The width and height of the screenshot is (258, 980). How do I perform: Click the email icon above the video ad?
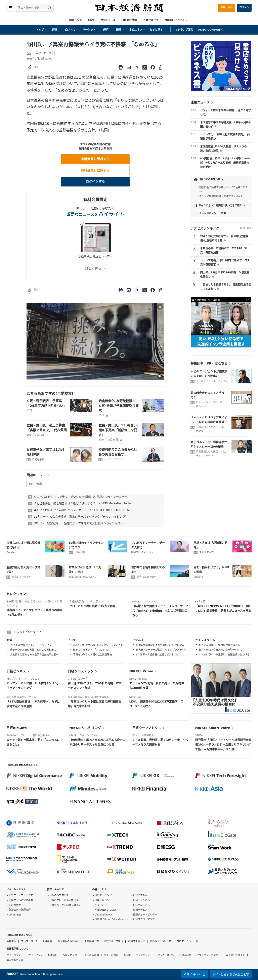[x=129, y=290]
